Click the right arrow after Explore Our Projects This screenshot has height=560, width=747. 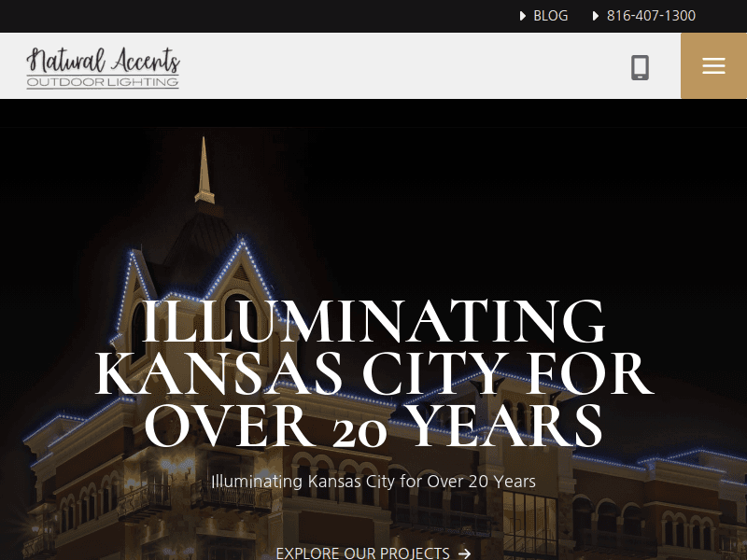click(x=464, y=553)
